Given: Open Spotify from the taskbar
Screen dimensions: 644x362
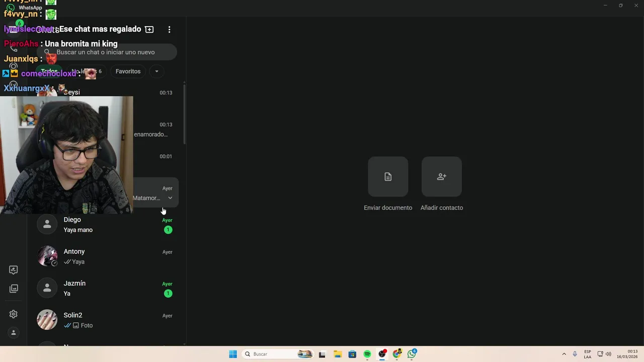Looking at the screenshot, I should point(367,354).
